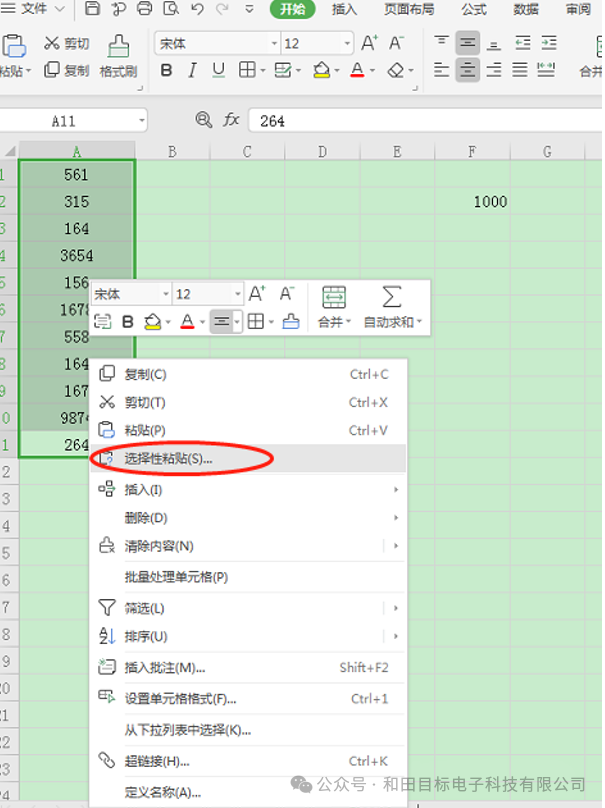
Task: Click the eraser clear-format icon
Action: tap(396, 70)
